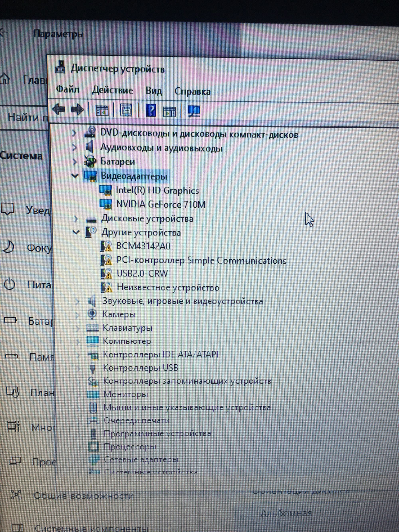Select Неизвестное устройство entry
Screen dimensions: 399x532
pyautogui.click(x=168, y=287)
